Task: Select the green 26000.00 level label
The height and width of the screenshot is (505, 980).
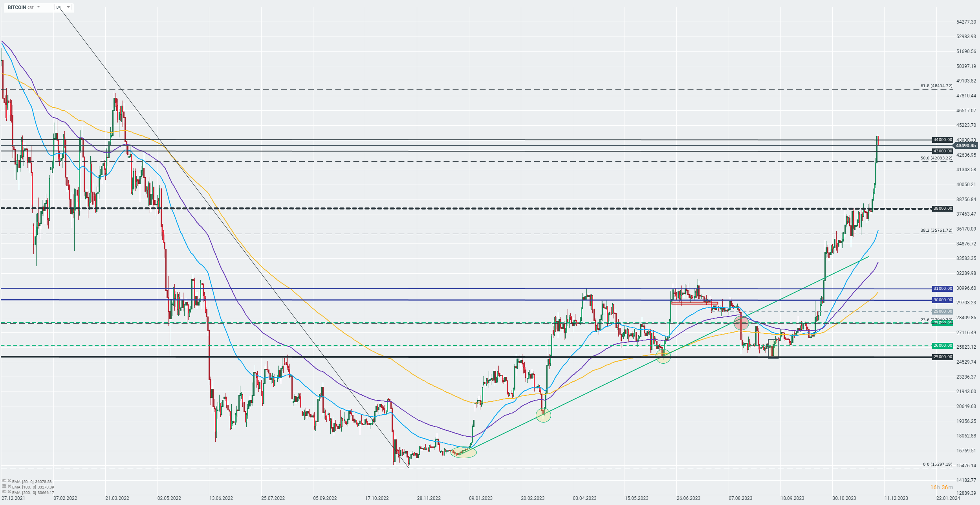Action: pos(942,346)
